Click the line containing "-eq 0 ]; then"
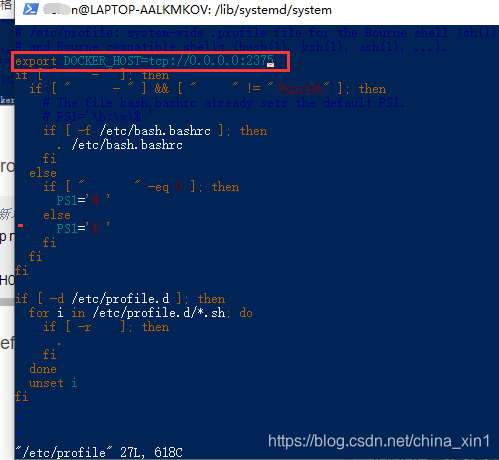This screenshot has height=460, width=499. tap(141, 187)
